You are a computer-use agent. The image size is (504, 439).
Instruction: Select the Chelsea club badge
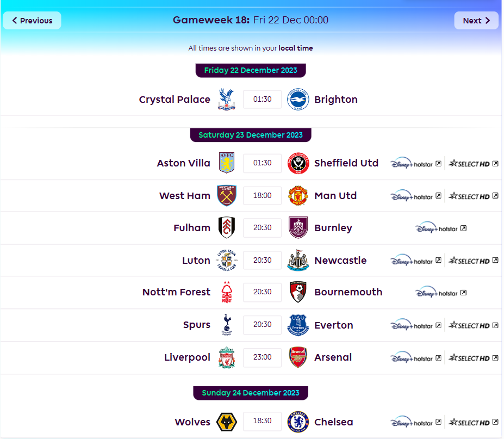point(298,422)
